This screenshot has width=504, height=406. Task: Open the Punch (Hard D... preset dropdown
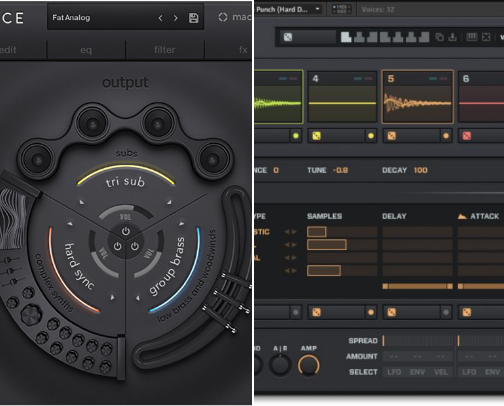click(317, 9)
